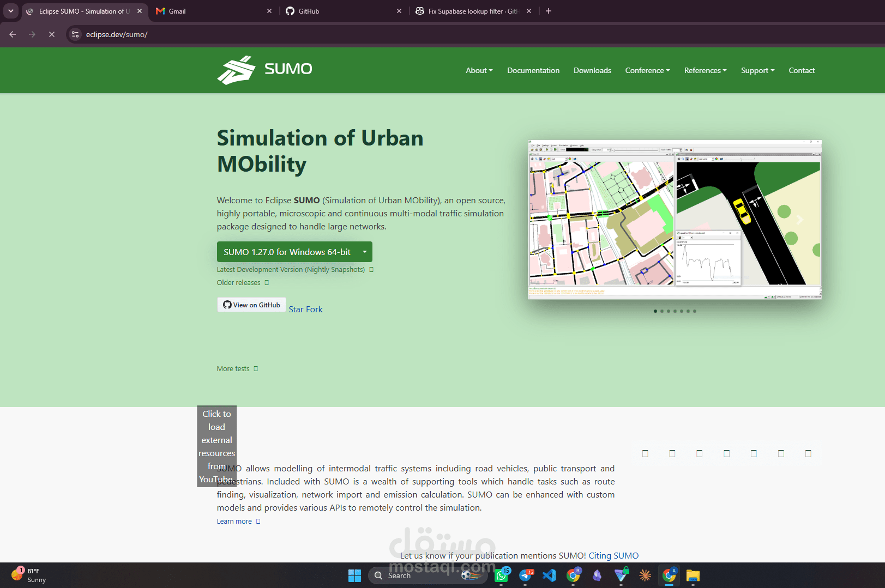This screenshot has height=588, width=885.
Task: Stop page loading with the X button
Action: click(x=52, y=34)
